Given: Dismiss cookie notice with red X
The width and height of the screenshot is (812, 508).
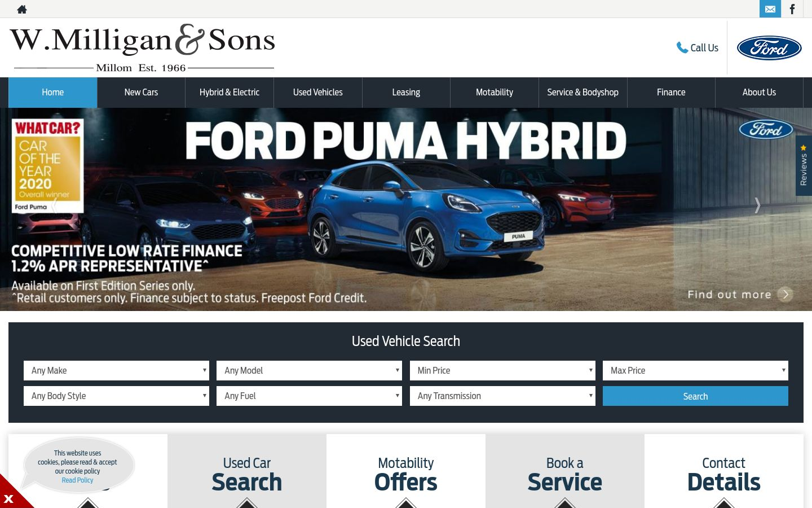Looking at the screenshot, I should (8, 498).
